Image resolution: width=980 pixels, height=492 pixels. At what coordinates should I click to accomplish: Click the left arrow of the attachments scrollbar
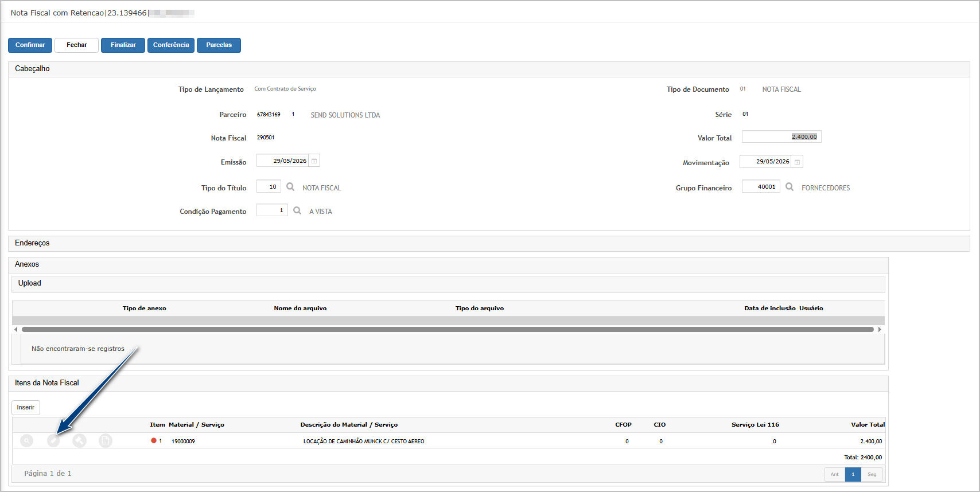pos(15,329)
